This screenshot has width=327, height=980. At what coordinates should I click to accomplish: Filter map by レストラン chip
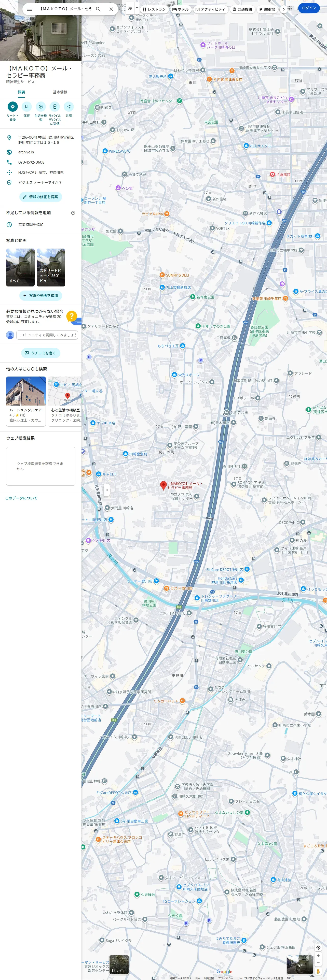pyautogui.click(x=154, y=9)
